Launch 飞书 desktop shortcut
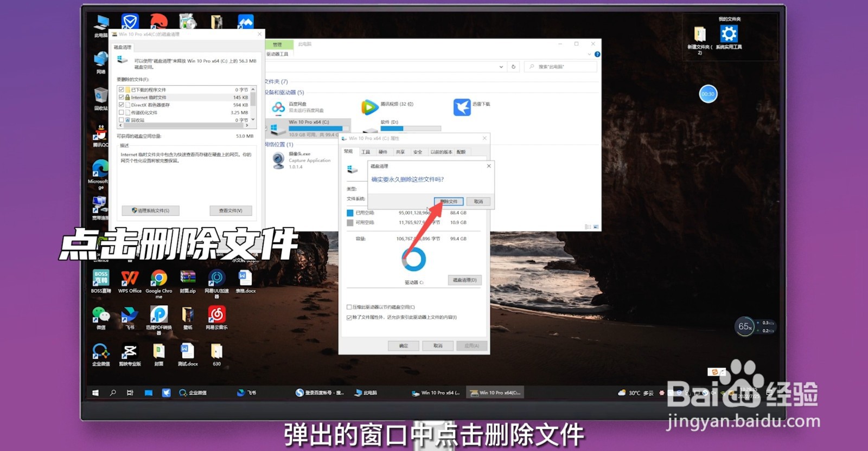 130,319
